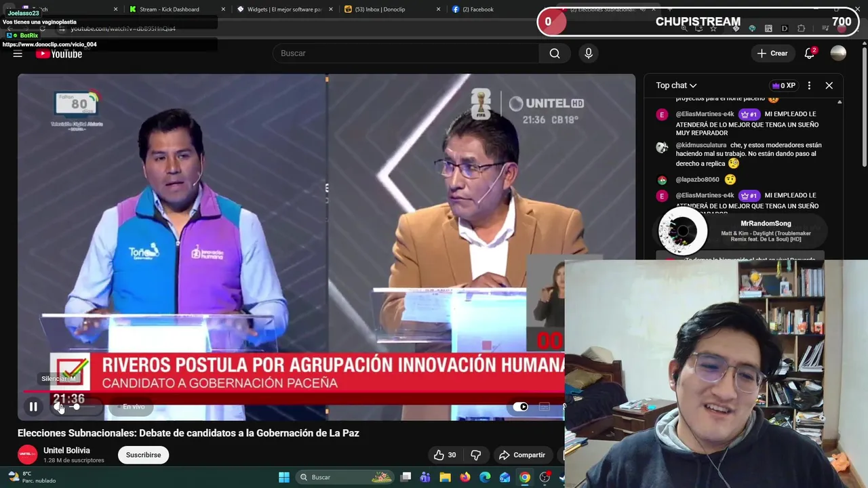Image resolution: width=868 pixels, height=488 pixels.
Task: Close the Stream - Kick Dashboard tab
Action: click(223, 9)
